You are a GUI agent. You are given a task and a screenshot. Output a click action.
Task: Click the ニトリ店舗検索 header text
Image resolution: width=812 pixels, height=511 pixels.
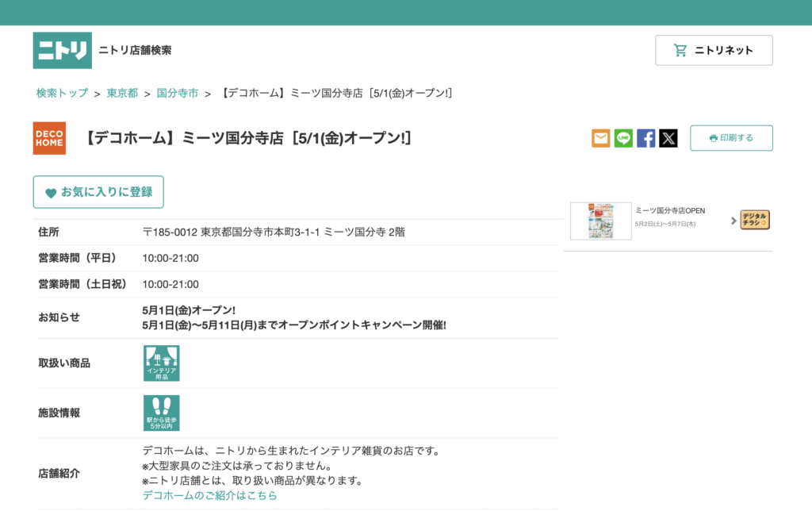click(135, 50)
